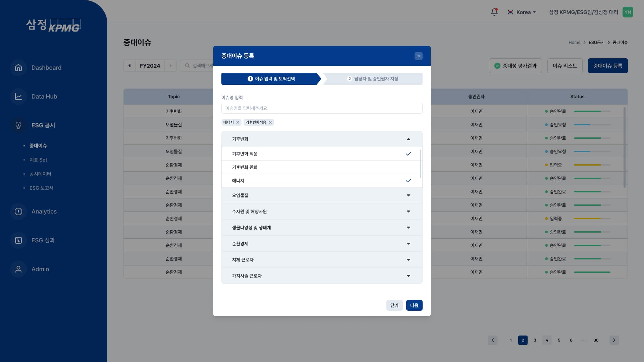Open the 지표 Set submenu item
The image size is (644, 362).
pos(38,160)
